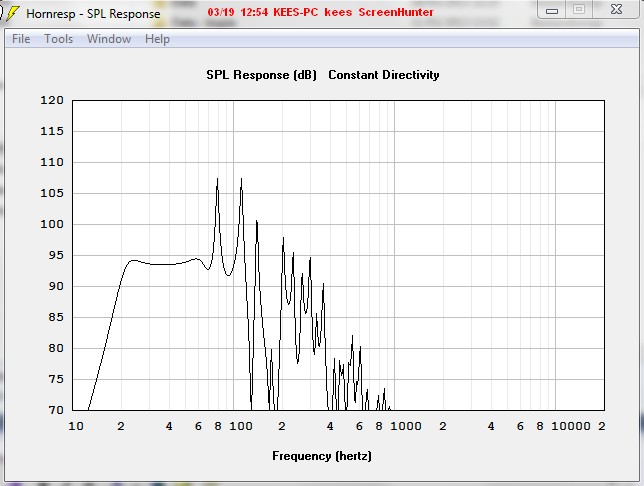Click the 1000 frequency axis label
The width and height of the screenshot is (644, 486).
click(406, 426)
